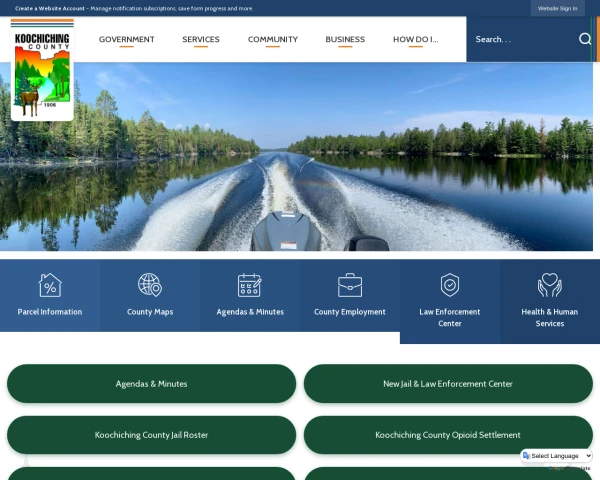Click the County Employment label text
This screenshot has height=480, width=600.
coord(350,312)
